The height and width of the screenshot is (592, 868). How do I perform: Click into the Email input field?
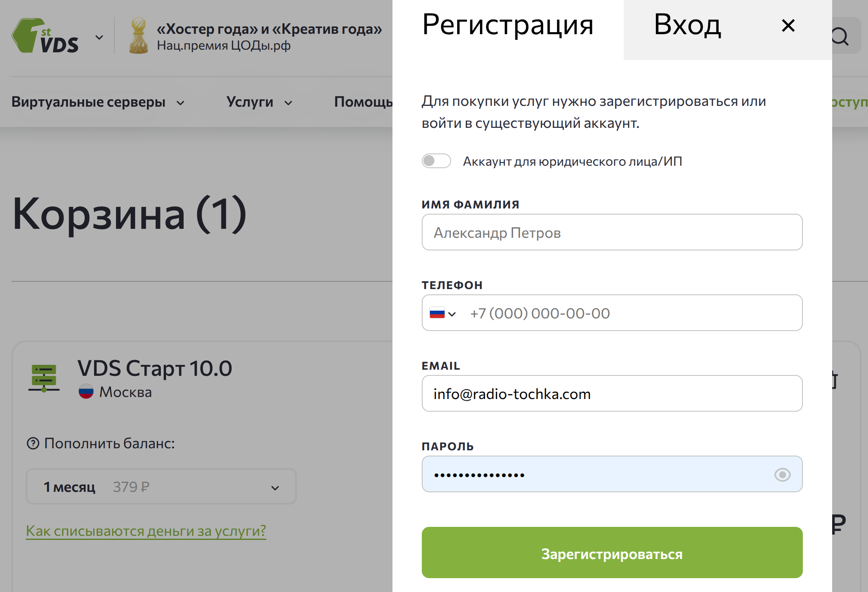[612, 394]
